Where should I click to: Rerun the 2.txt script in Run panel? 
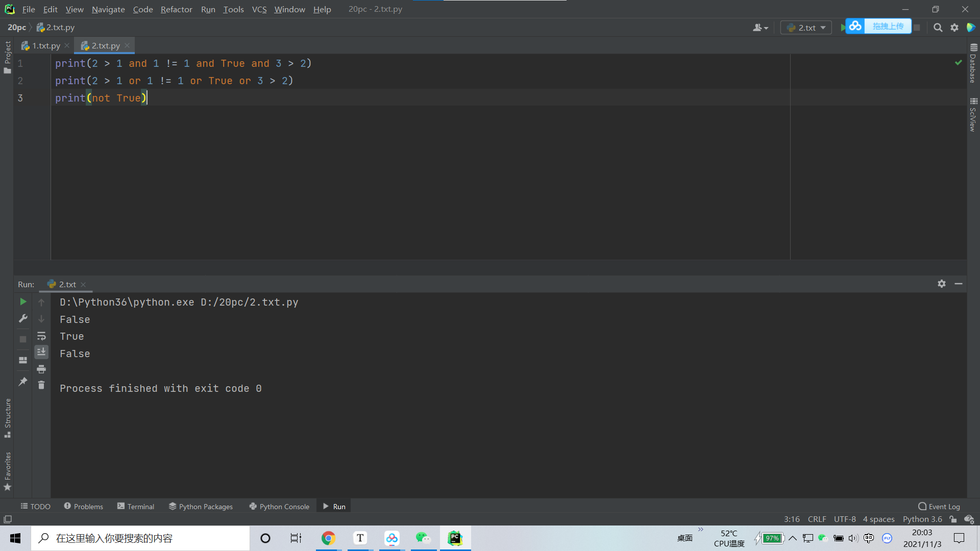23,302
